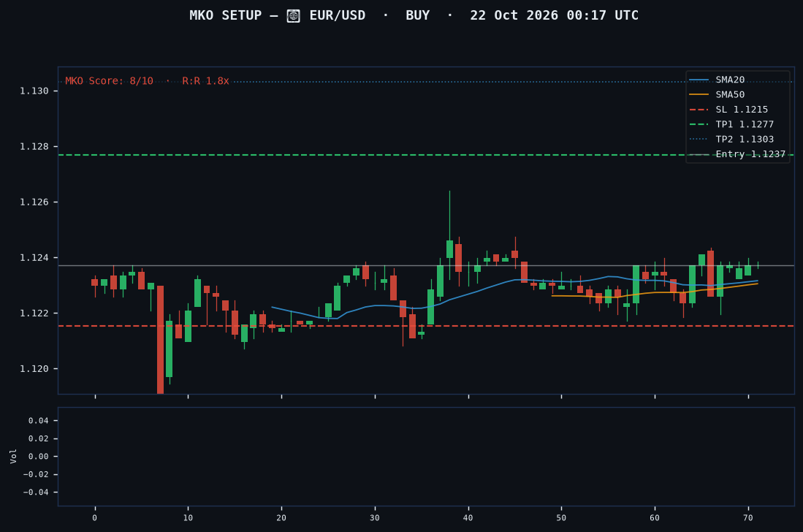Click the −0.04 volume axis label

[36, 493]
